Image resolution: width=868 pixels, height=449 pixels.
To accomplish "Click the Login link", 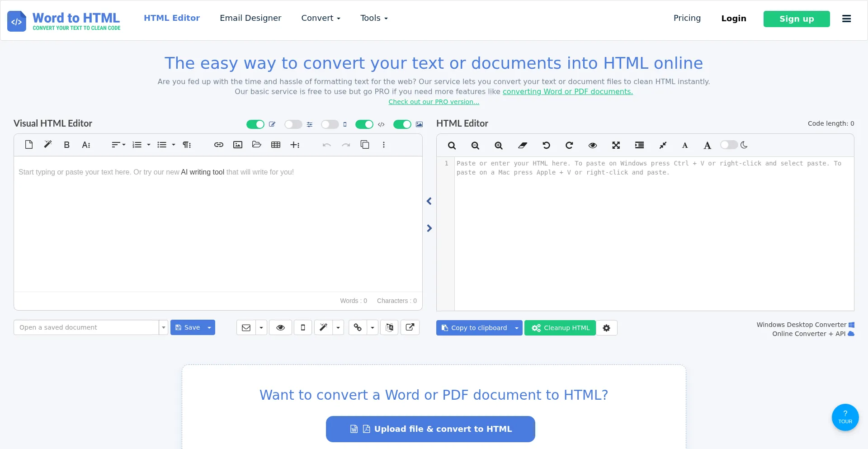I will coord(734,19).
